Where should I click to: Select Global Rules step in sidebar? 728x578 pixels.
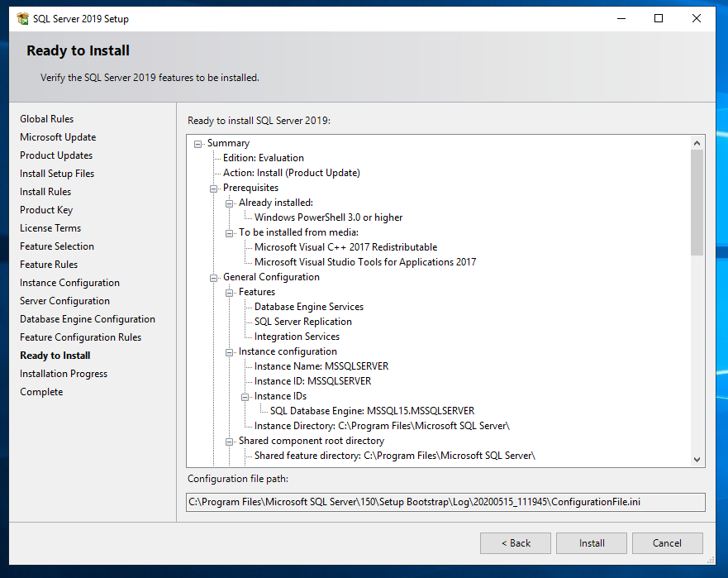coord(46,119)
